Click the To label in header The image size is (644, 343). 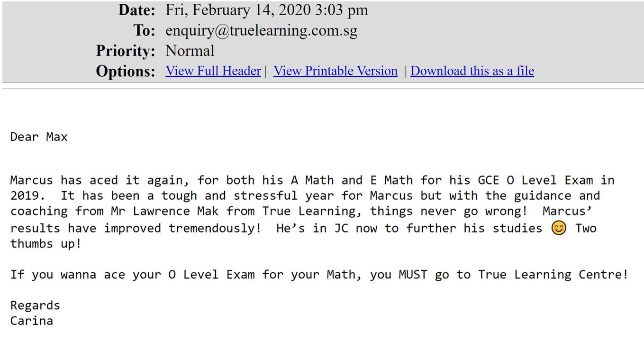[x=144, y=30]
